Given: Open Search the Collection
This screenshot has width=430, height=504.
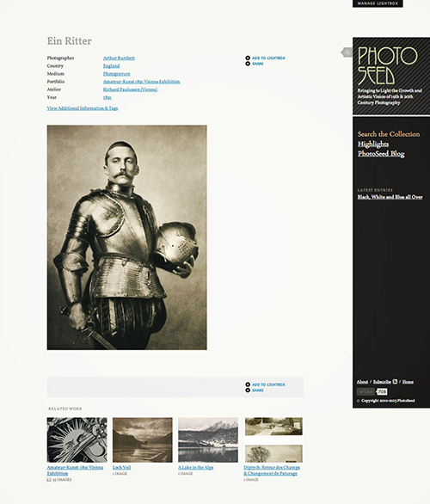Looking at the screenshot, I should [389, 134].
